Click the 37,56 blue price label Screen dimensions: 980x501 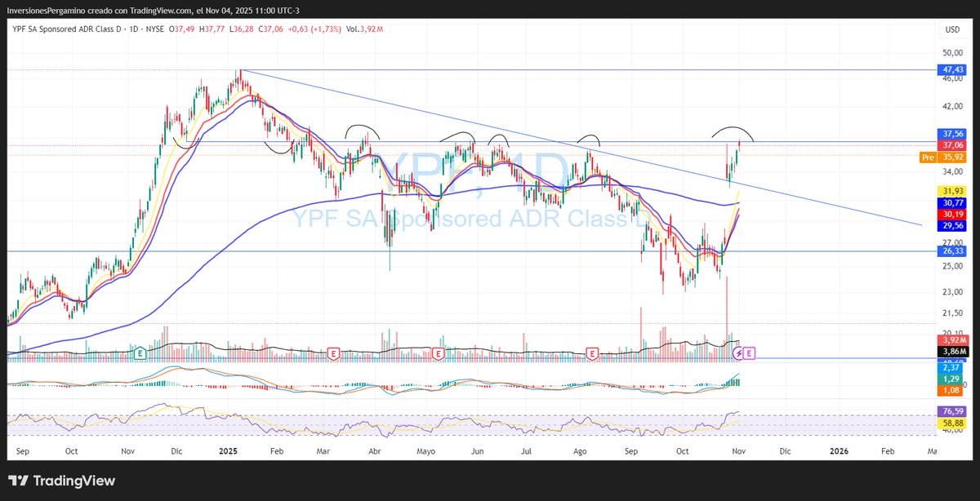click(x=952, y=134)
